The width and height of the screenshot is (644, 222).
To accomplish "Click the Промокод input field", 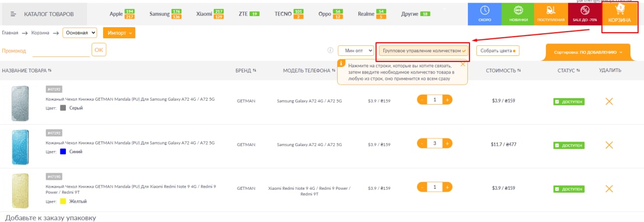I will pyautogui.click(x=61, y=50).
